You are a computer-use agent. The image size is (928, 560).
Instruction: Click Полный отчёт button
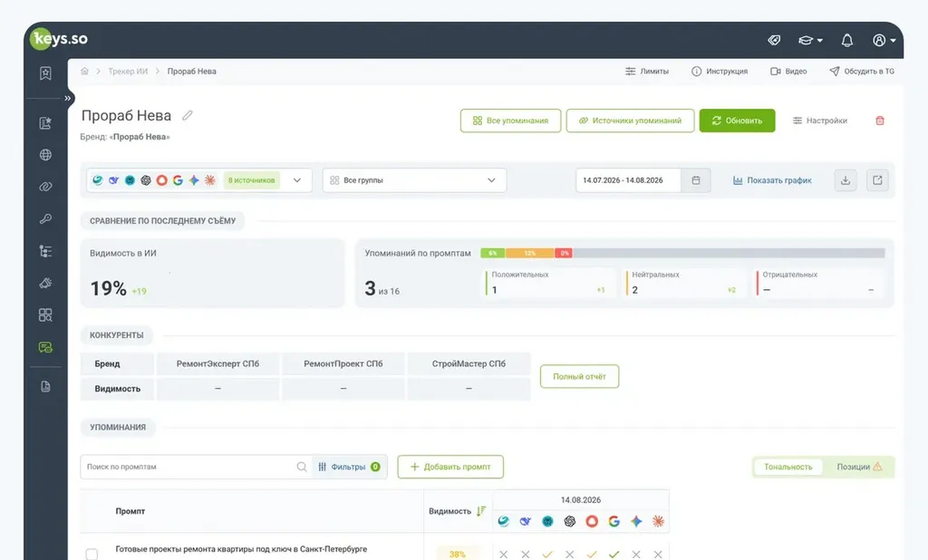click(x=579, y=376)
